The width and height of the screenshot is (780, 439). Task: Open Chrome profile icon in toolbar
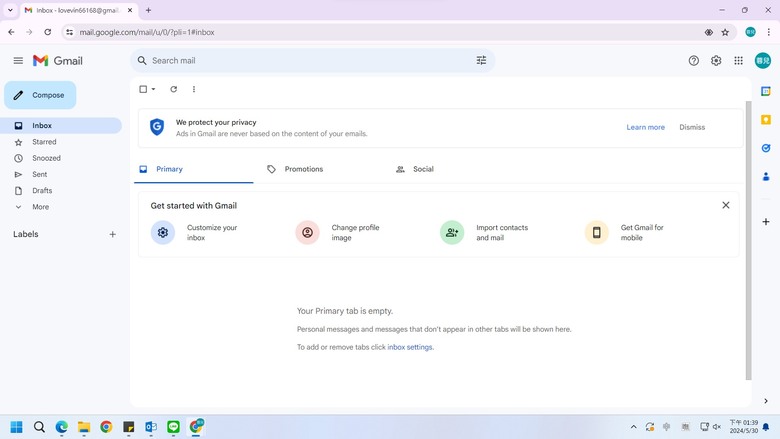[750, 32]
